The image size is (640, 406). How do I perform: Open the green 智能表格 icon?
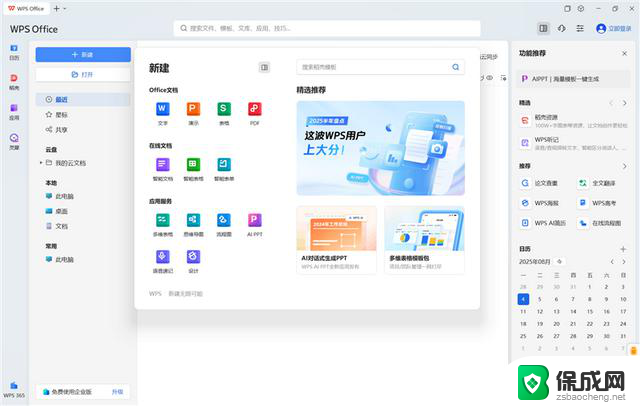coord(193,164)
